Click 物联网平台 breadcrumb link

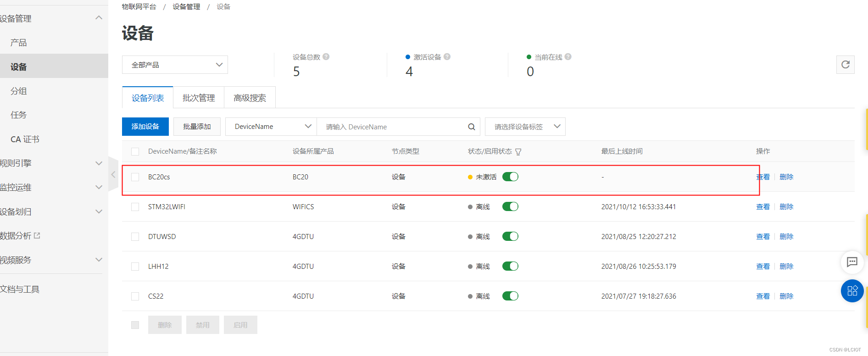tap(139, 6)
